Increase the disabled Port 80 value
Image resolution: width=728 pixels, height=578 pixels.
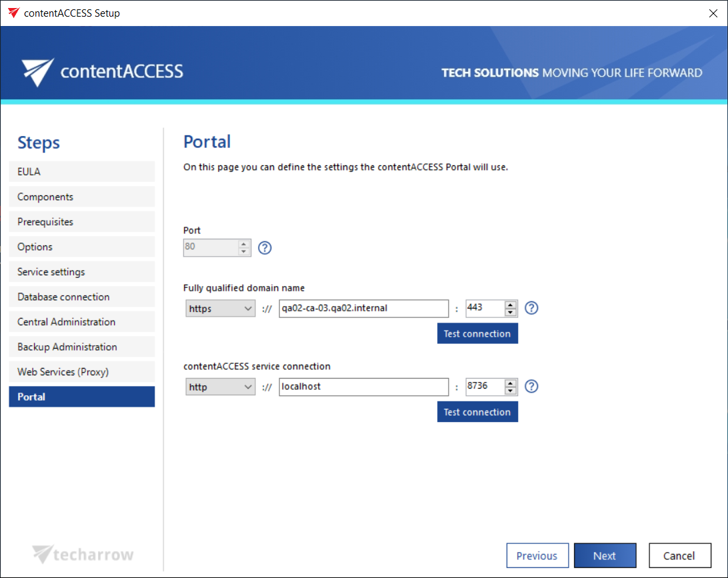click(244, 244)
